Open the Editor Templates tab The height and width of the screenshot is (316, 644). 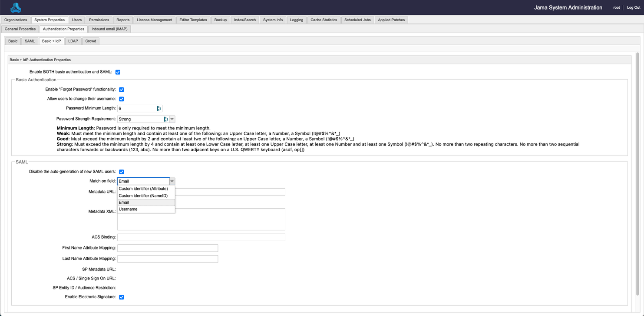pos(193,20)
